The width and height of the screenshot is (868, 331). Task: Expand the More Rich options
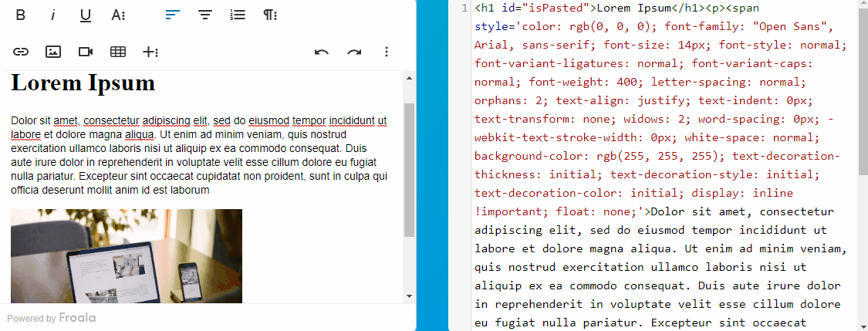[x=150, y=52]
